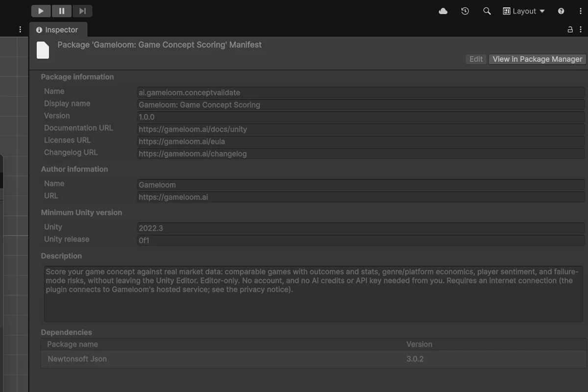Click the Display name field
This screenshot has width=588, height=392.
(x=361, y=105)
